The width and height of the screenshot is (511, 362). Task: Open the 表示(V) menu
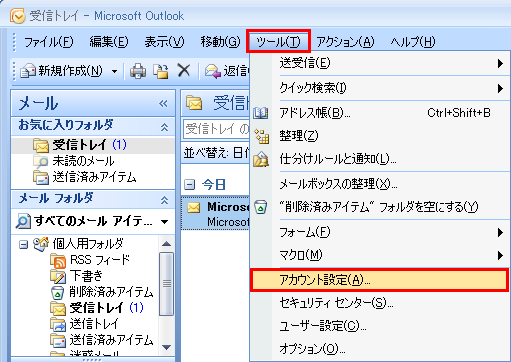pyautogui.click(x=164, y=42)
